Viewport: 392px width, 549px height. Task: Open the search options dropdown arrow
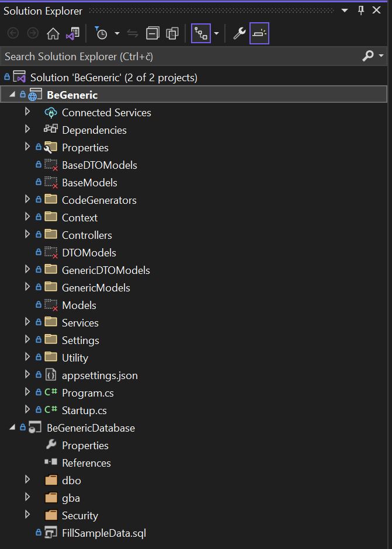pyautogui.click(x=381, y=56)
